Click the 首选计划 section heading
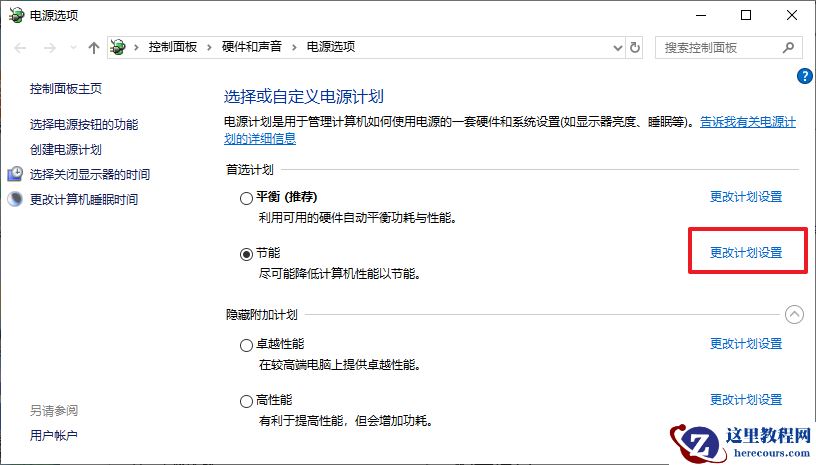 [x=250, y=170]
